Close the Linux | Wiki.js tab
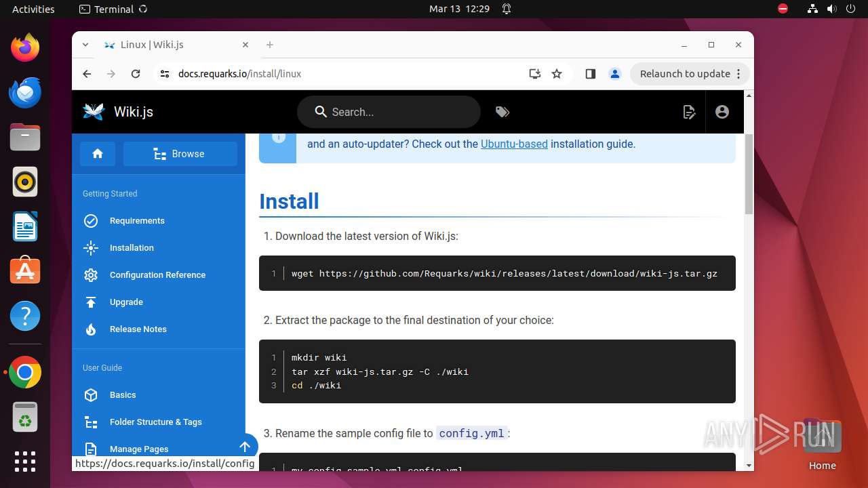Screen dimensions: 868x488 click(x=245, y=45)
